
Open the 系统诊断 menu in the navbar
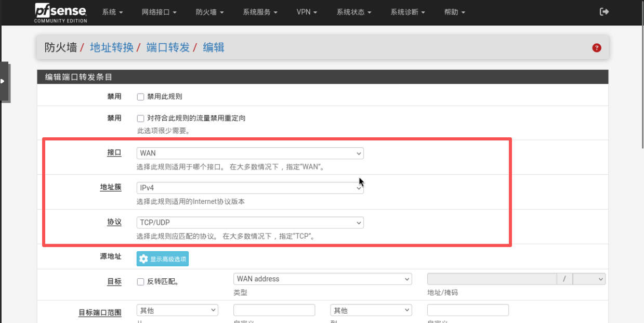[408, 12]
